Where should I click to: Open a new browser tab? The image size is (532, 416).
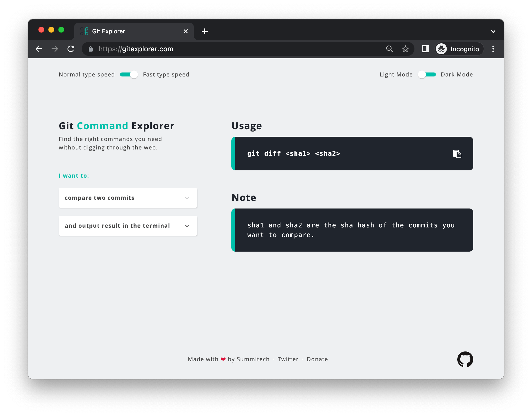click(204, 31)
